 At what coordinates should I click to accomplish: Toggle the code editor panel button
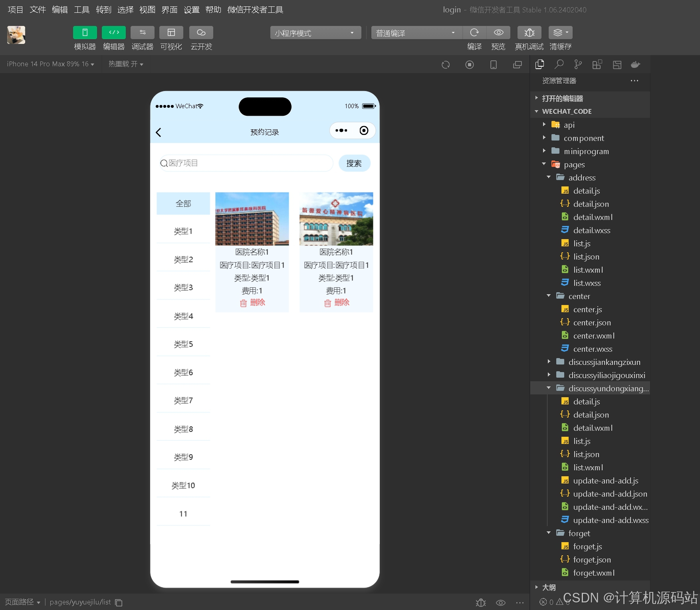(114, 33)
